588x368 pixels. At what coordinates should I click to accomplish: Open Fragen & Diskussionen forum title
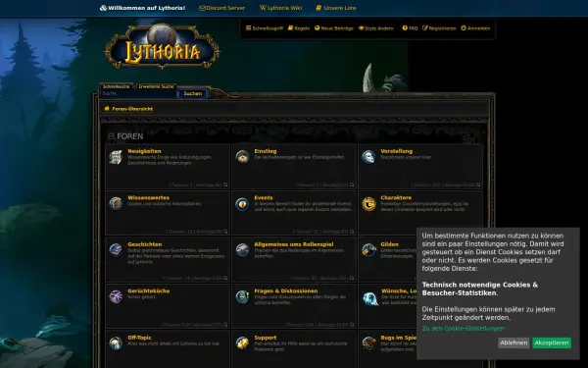pos(286,290)
